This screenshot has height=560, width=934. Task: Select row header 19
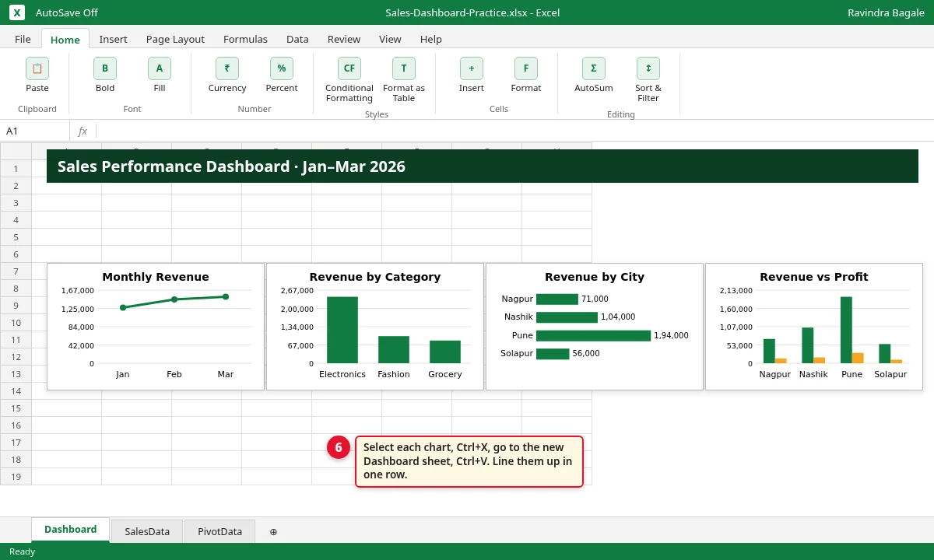click(16, 477)
